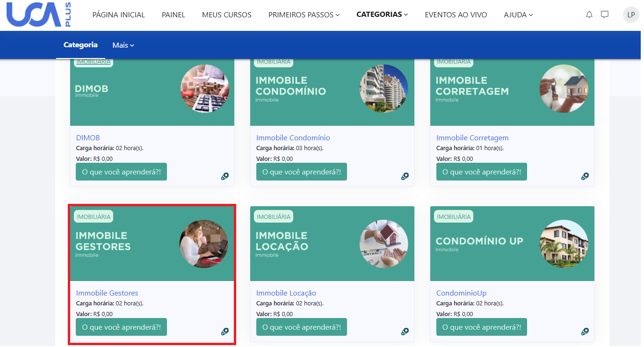The width and height of the screenshot is (644, 347).
Task: Click 'Valor: R$ 0,00' under Immobile Gestores
Action: click(94, 314)
